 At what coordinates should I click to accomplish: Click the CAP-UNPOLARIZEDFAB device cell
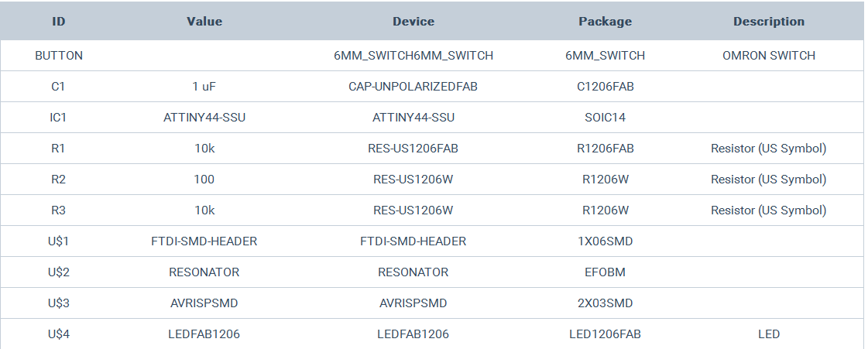pos(413,87)
